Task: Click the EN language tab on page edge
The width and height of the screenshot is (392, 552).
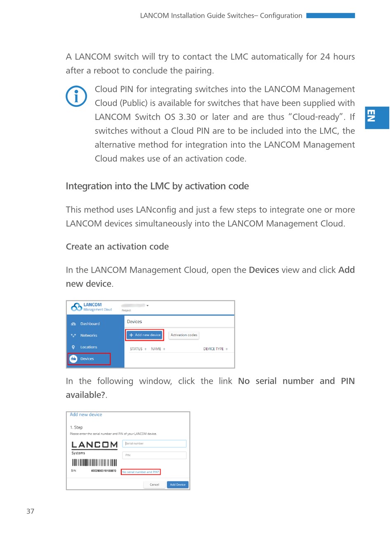Action: pyautogui.click(x=377, y=118)
